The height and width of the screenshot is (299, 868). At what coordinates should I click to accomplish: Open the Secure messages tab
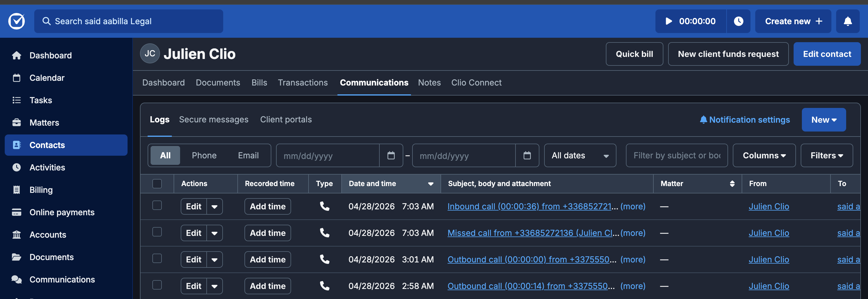tap(214, 119)
